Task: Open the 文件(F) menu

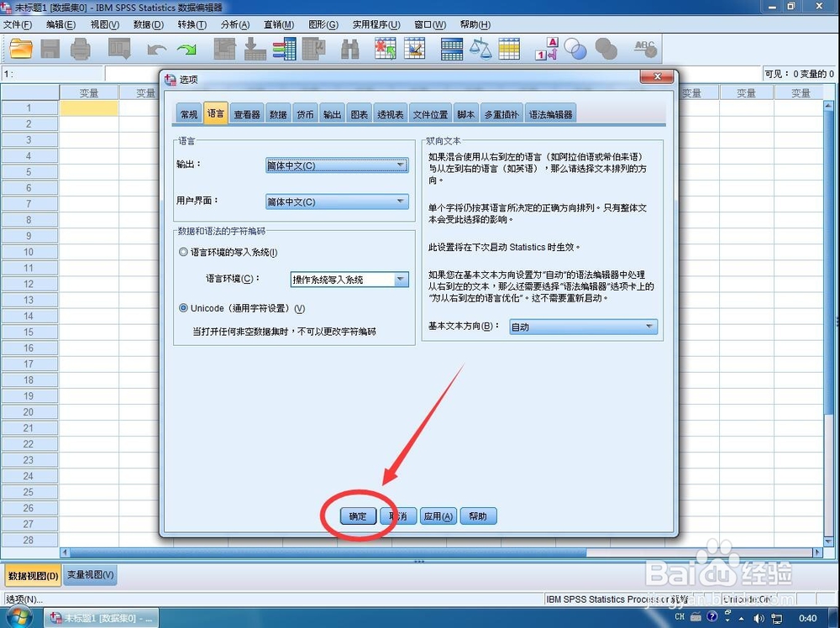Action: [18, 24]
